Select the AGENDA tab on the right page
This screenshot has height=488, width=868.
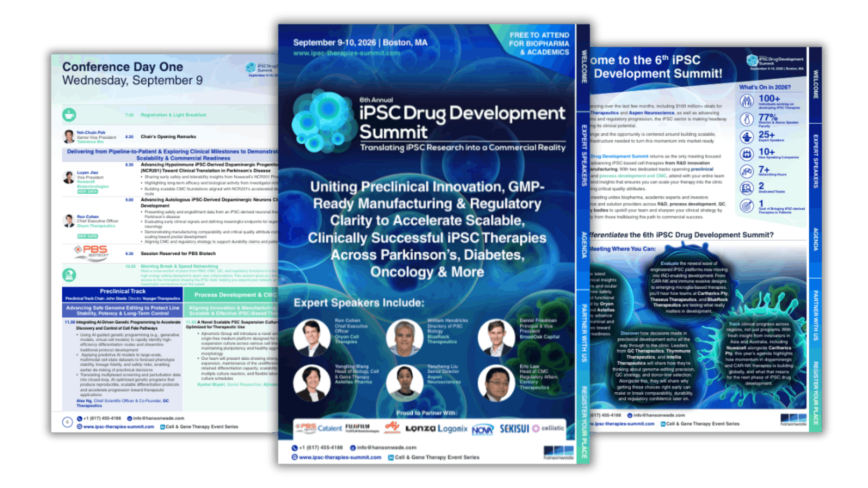(816, 239)
